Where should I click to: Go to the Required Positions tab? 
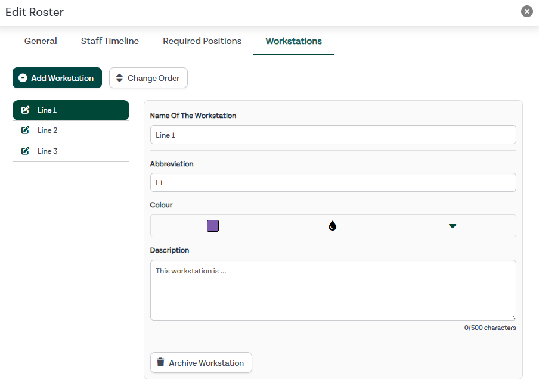(202, 41)
